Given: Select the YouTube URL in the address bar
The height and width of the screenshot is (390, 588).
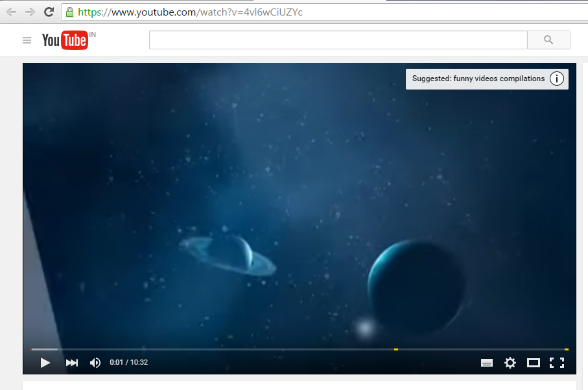Looking at the screenshot, I should point(190,12).
